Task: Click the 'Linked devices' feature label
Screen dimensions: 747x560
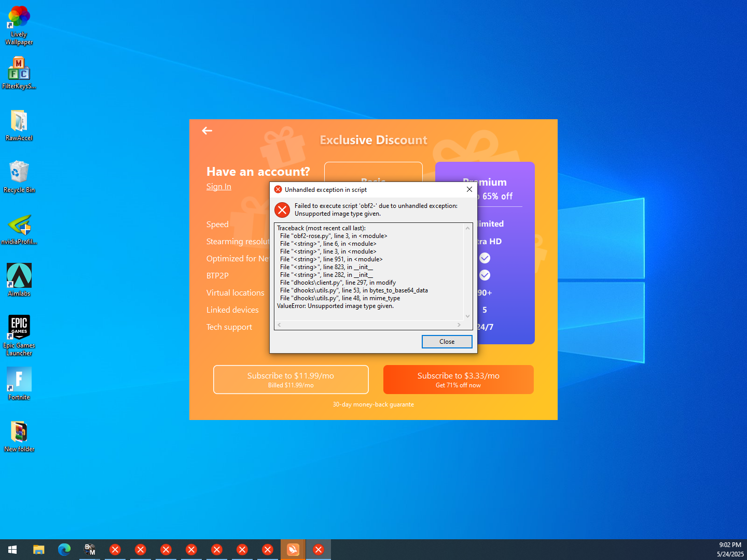Action: click(232, 310)
